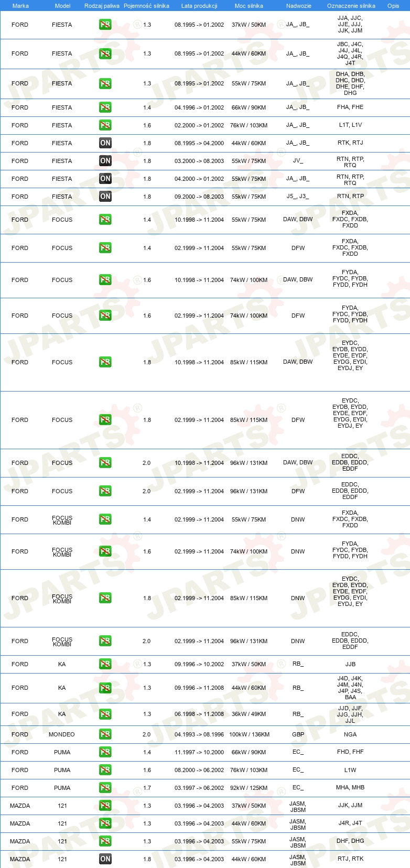Click the Model column header
410x868 pixels.
coord(62,6)
